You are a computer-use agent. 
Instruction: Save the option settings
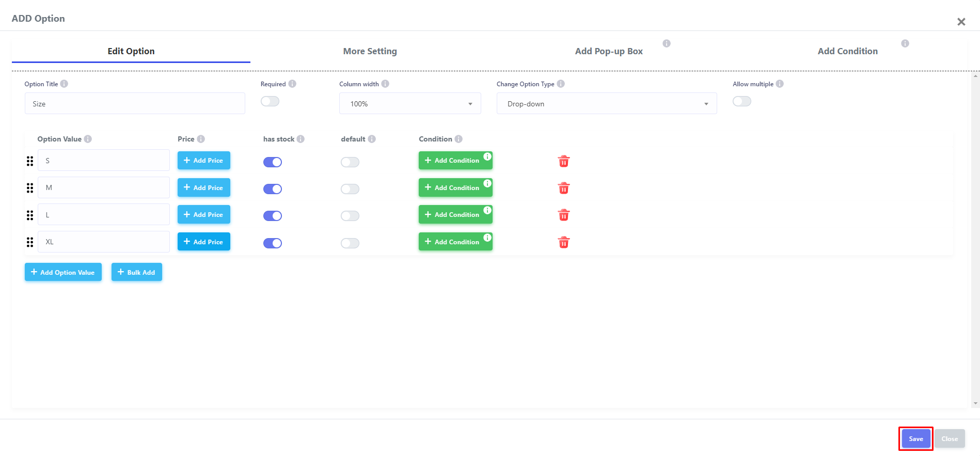click(916, 439)
